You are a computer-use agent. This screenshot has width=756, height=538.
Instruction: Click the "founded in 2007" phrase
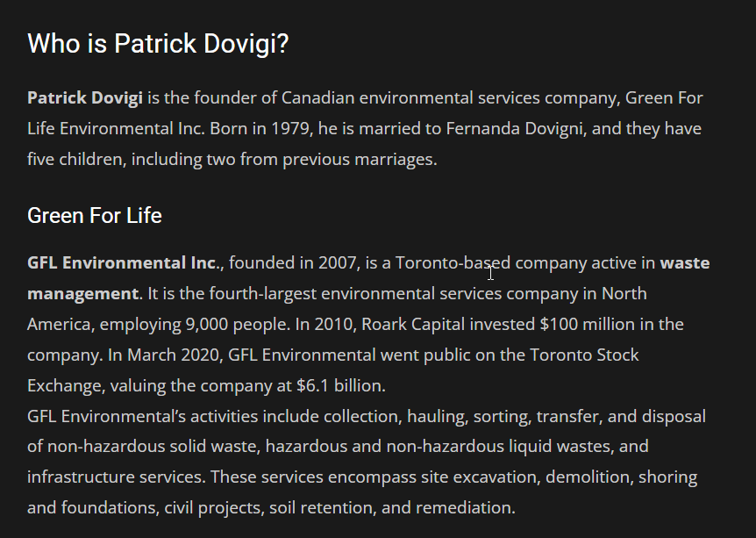[293, 262]
